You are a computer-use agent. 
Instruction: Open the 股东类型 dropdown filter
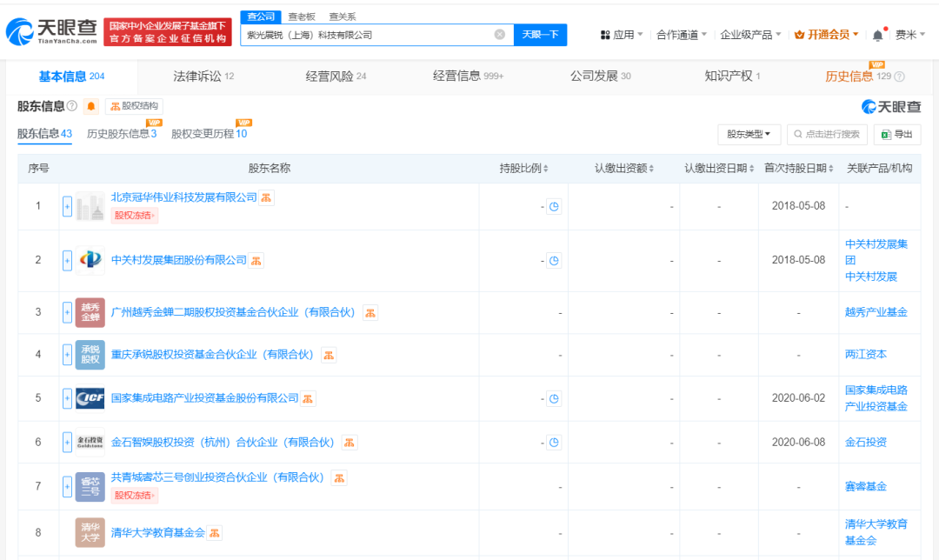coord(749,134)
